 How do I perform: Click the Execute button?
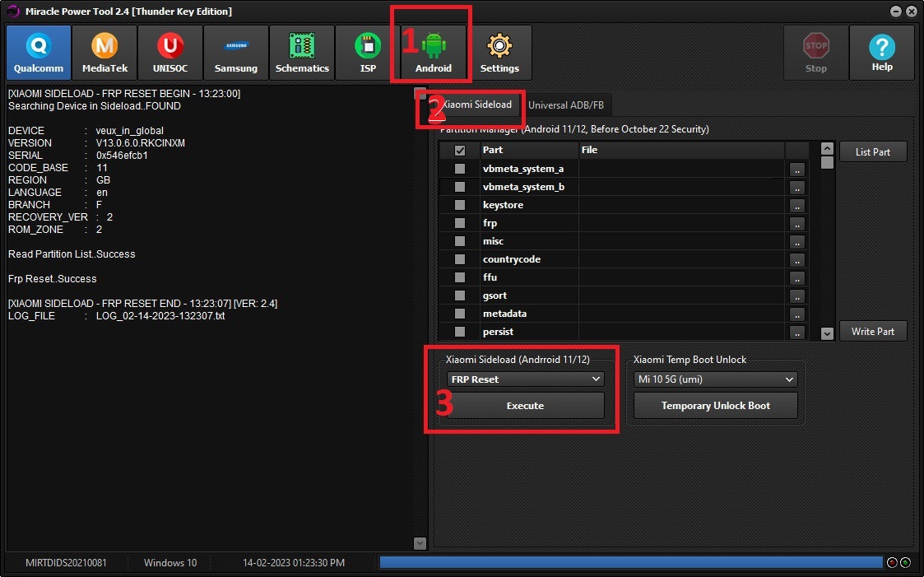click(525, 406)
